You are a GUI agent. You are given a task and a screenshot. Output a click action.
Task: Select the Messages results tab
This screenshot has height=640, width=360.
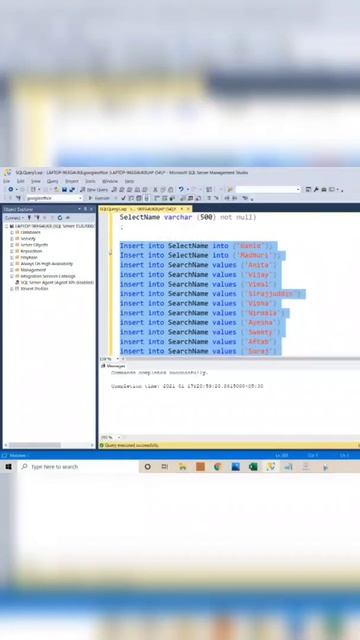click(113, 366)
